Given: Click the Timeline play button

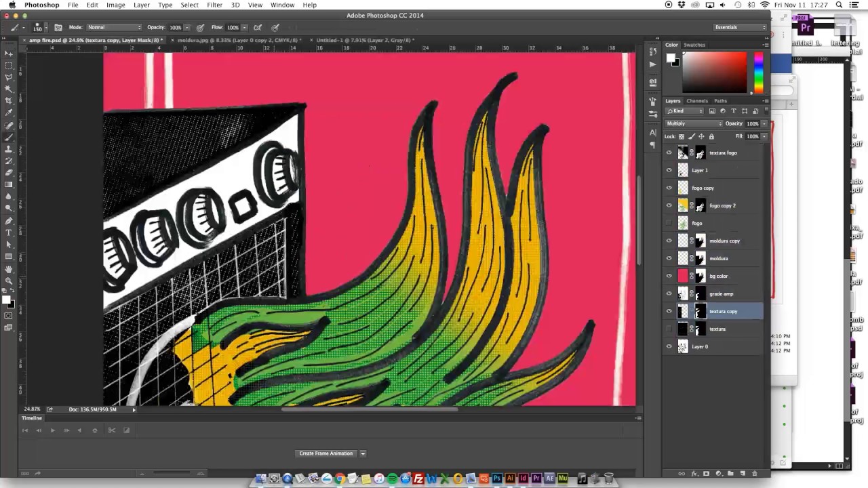Looking at the screenshot, I should click(52, 430).
